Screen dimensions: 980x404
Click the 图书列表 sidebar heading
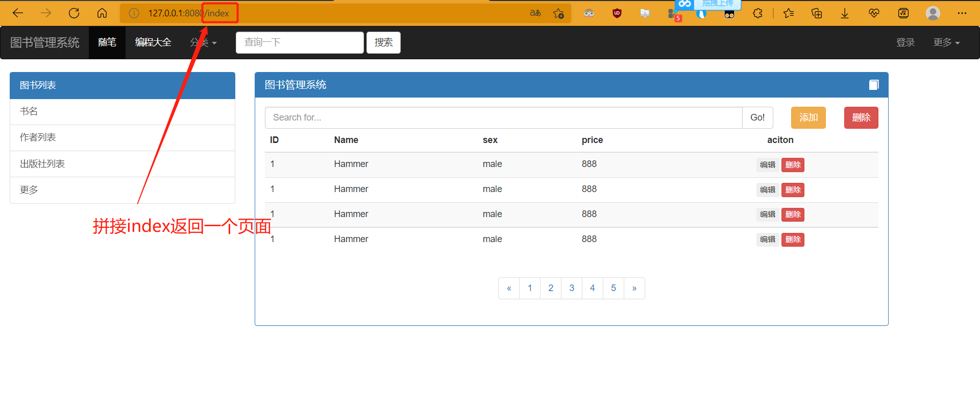(x=122, y=85)
